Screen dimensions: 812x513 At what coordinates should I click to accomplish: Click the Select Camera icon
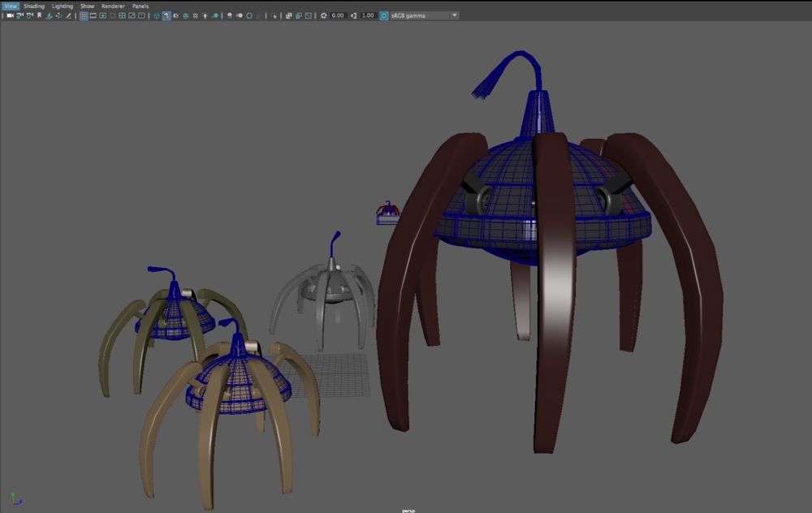(10, 15)
